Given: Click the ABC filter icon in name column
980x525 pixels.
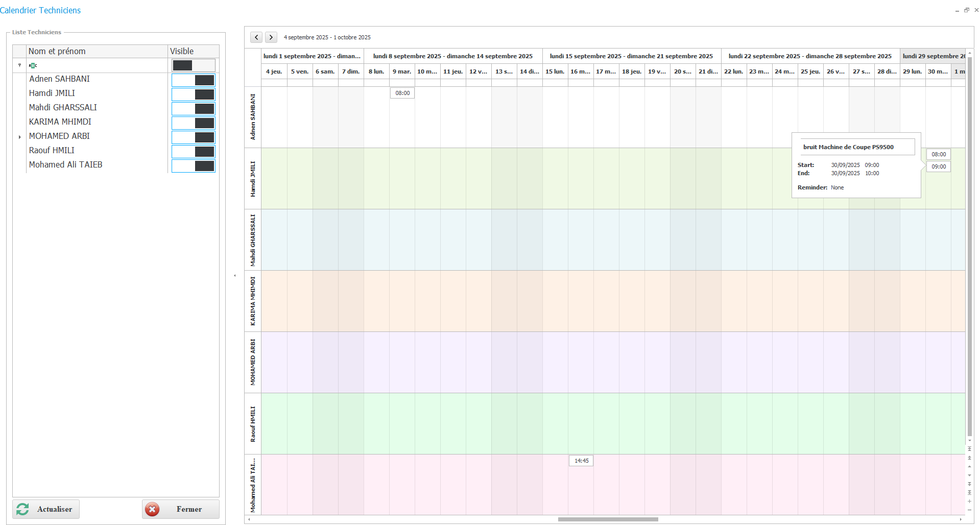Looking at the screenshot, I should click(x=33, y=65).
